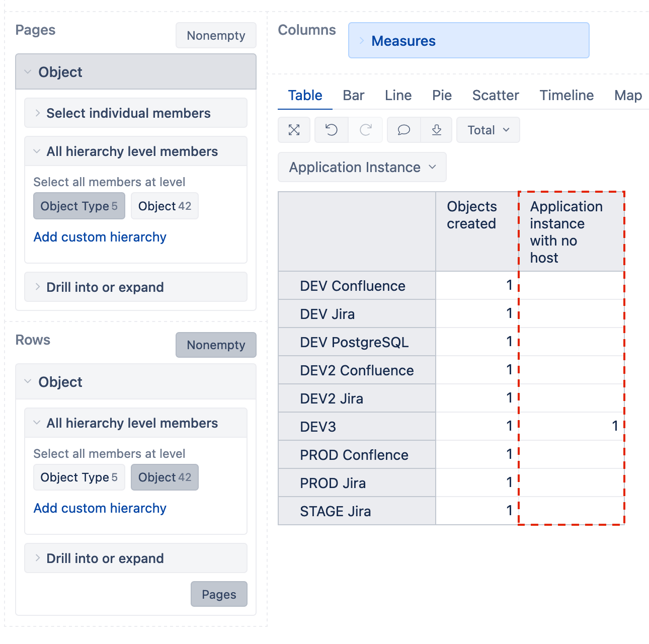This screenshot has width=649, height=644.
Task: Select the DEV2 Jira row header
Action: click(x=357, y=398)
